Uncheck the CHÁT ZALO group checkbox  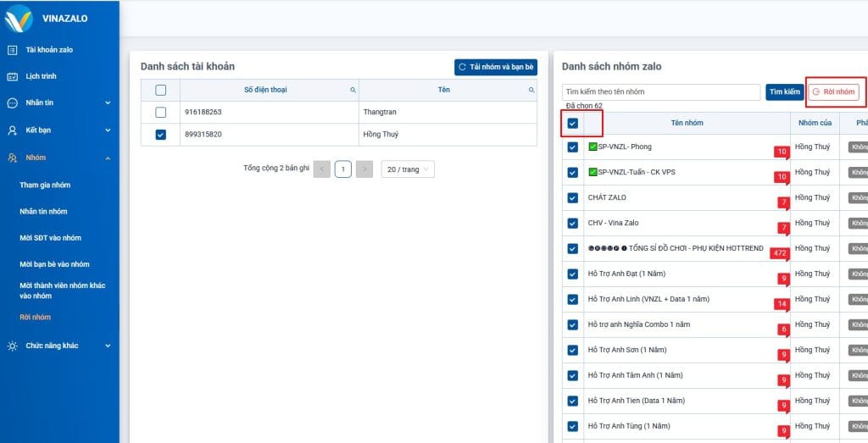point(573,197)
